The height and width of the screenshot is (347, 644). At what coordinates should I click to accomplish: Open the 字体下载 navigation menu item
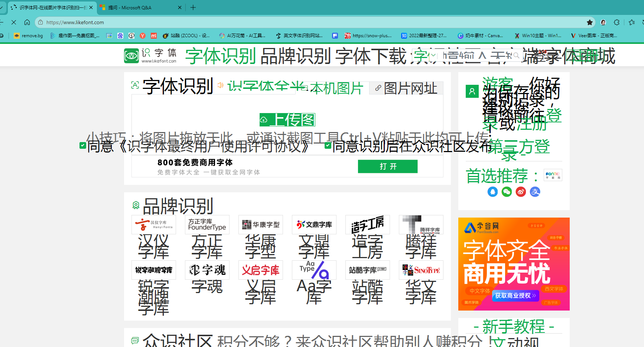tap(371, 56)
